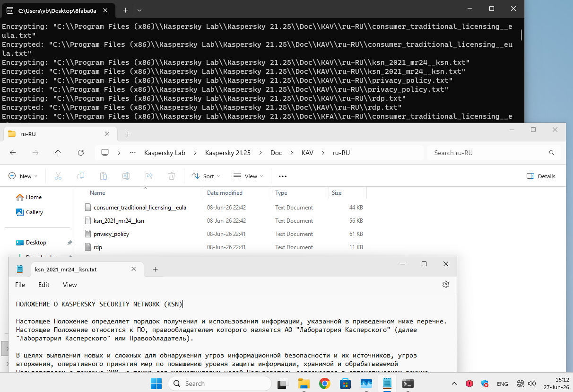Open Microsoft Store from taskbar
This screenshot has height=392, width=573.
(345, 383)
